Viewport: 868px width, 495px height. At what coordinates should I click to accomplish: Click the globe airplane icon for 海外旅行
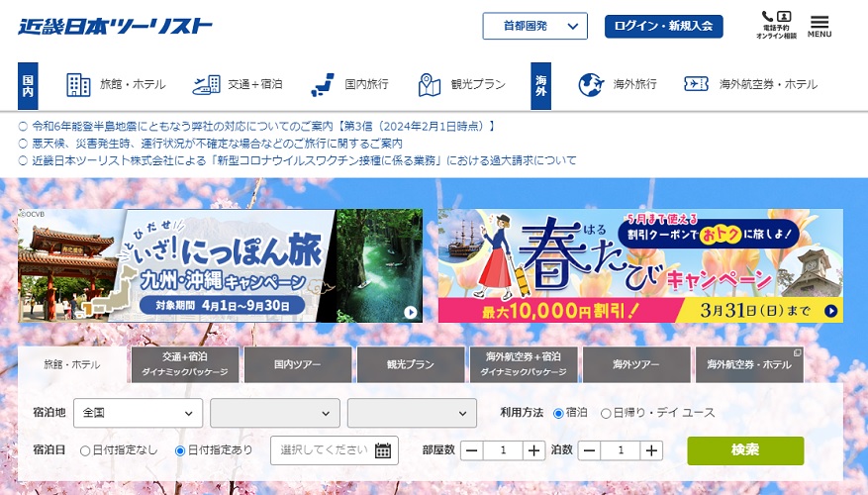[591, 85]
